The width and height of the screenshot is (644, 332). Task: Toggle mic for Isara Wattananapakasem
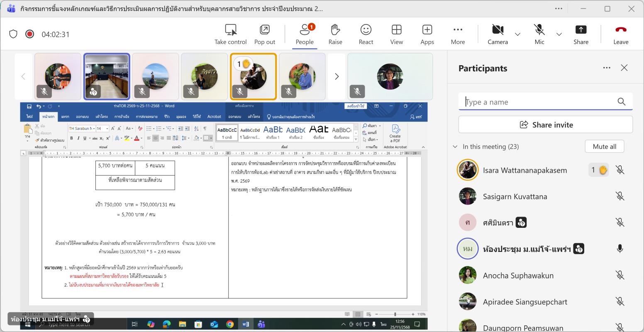(620, 170)
